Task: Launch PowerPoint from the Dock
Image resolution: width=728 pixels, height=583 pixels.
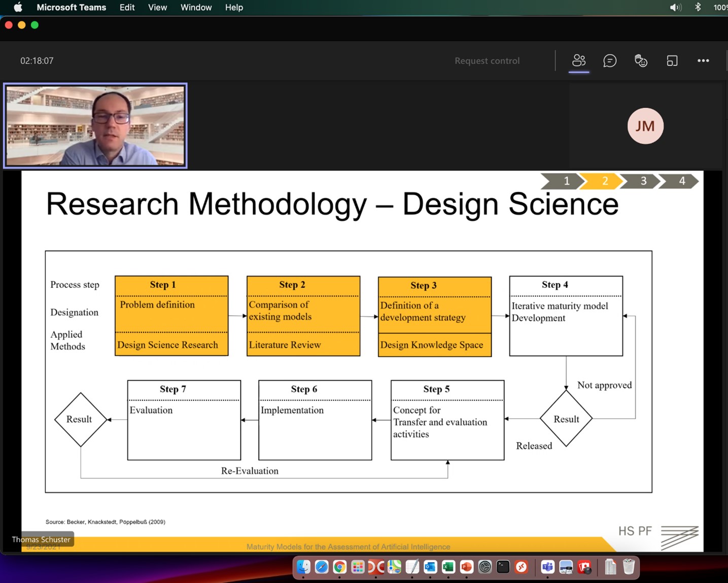Action: point(466,567)
